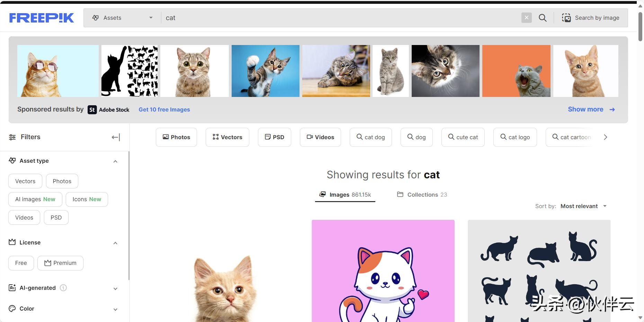Clear the search field with X icon
This screenshot has width=644, height=322.
click(x=526, y=18)
